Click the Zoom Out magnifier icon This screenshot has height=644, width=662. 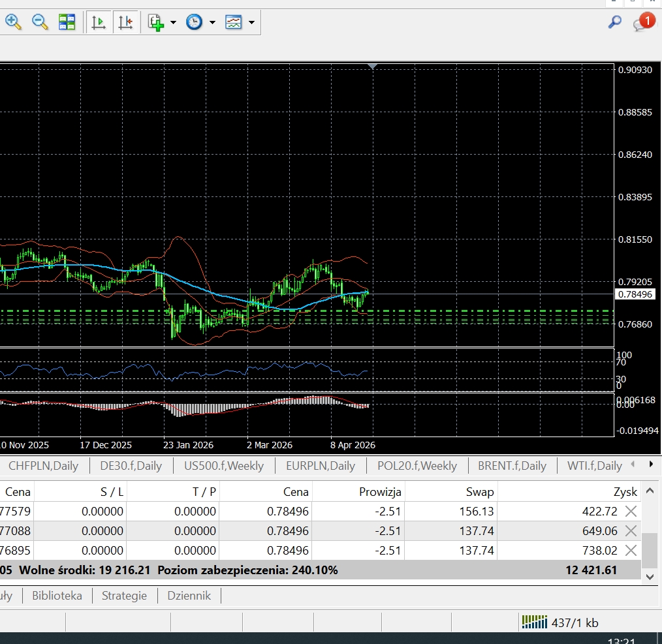coord(40,22)
